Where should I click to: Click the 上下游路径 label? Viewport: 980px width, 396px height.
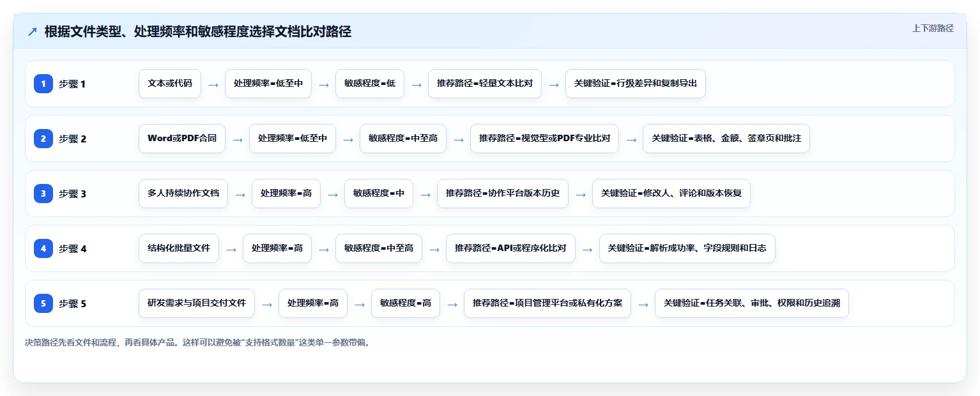[933, 28]
